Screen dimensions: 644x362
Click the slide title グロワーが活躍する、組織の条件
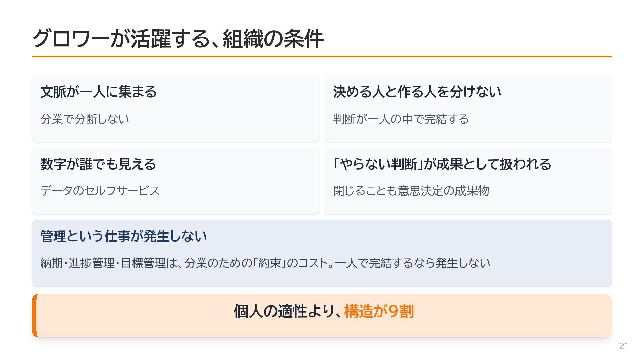(178, 39)
